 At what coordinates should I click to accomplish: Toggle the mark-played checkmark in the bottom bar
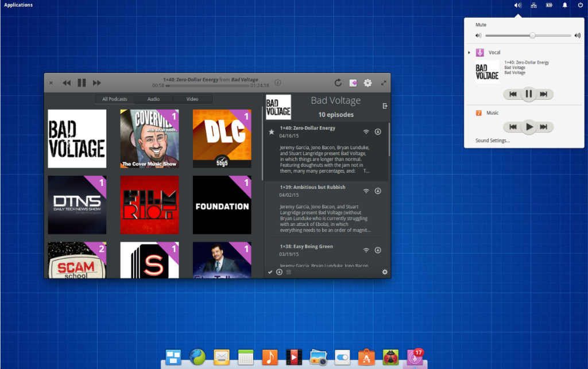pos(269,271)
